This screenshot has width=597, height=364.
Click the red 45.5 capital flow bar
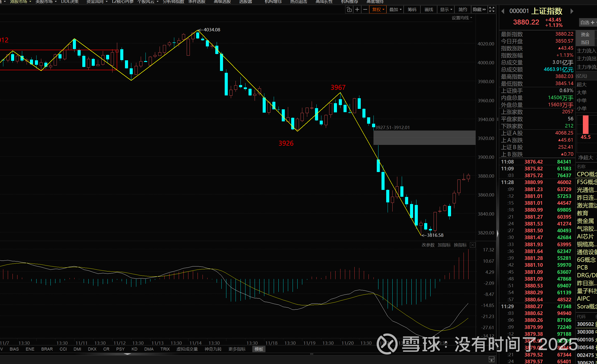pos(586,125)
